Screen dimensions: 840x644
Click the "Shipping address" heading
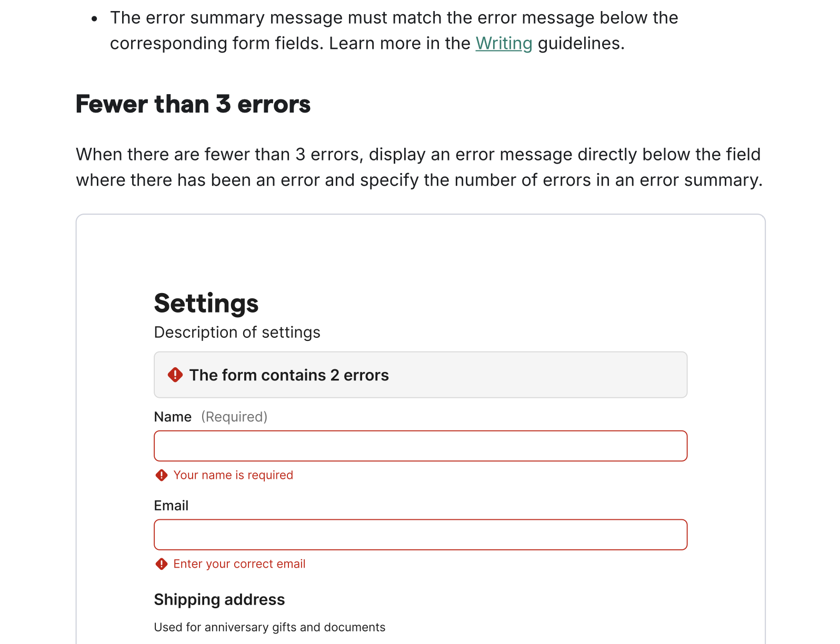tap(219, 600)
